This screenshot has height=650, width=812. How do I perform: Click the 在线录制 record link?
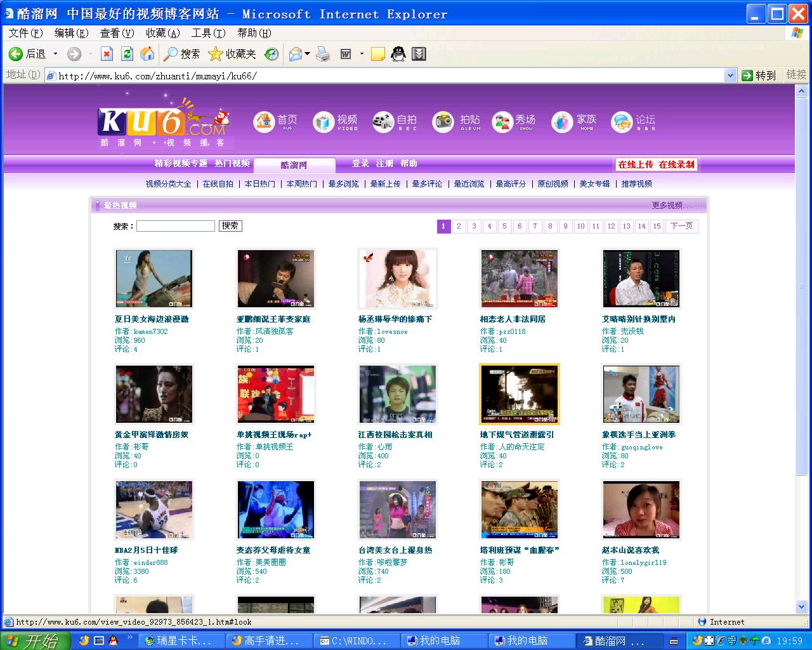tap(676, 164)
